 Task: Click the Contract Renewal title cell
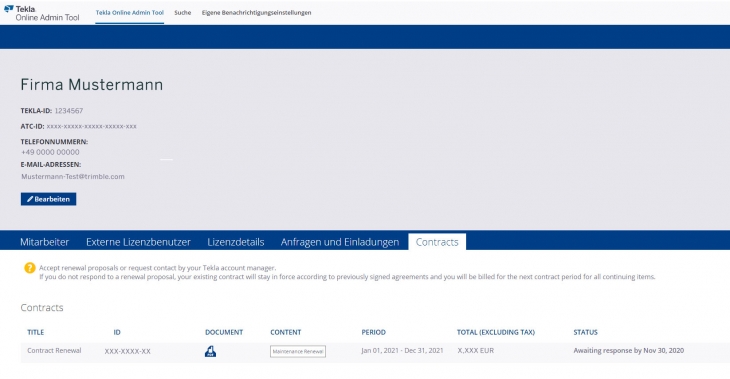(x=54, y=351)
